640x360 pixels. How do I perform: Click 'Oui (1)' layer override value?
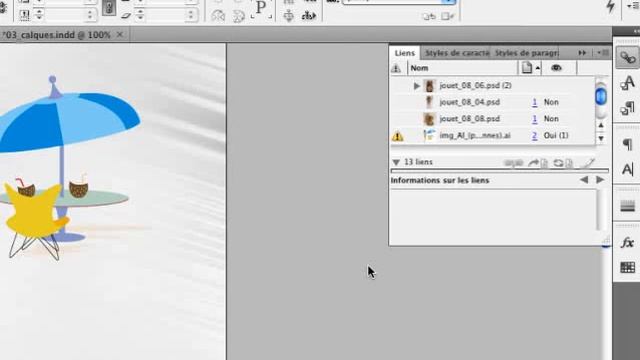pyautogui.click(x=556, y=136)
